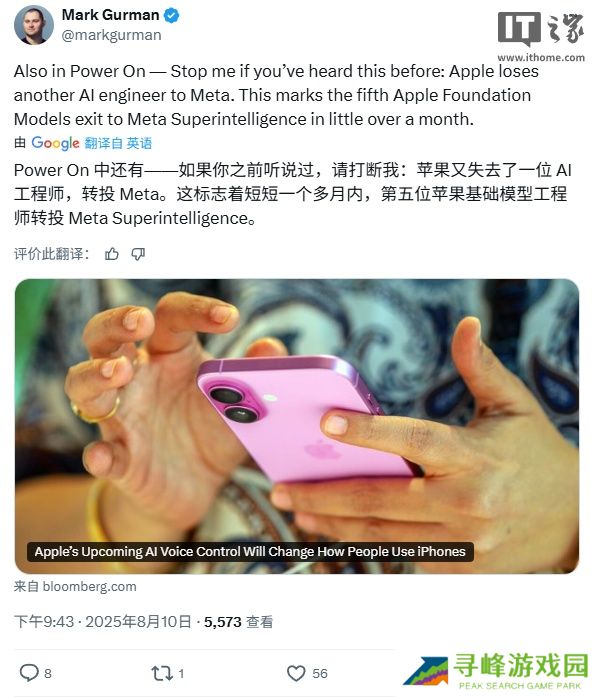Screen dimensions: 595x697
Task: Click the thumbs up translation rating icon
Action: (112, 254)
